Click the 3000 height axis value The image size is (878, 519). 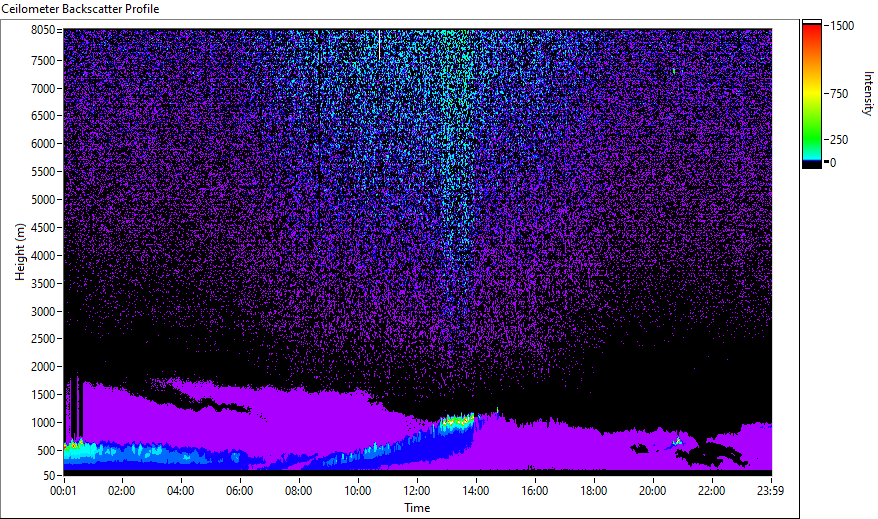43,312
